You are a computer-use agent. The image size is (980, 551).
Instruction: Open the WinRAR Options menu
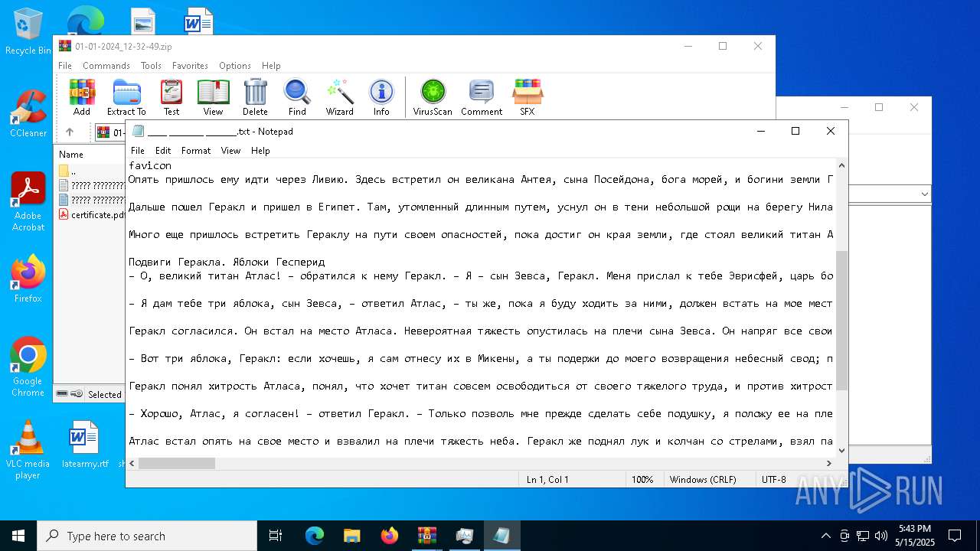[x=235, y=66]
